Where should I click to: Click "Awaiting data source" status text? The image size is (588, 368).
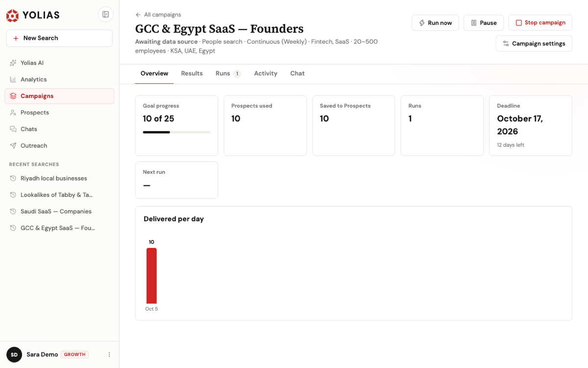coord(167,42)
